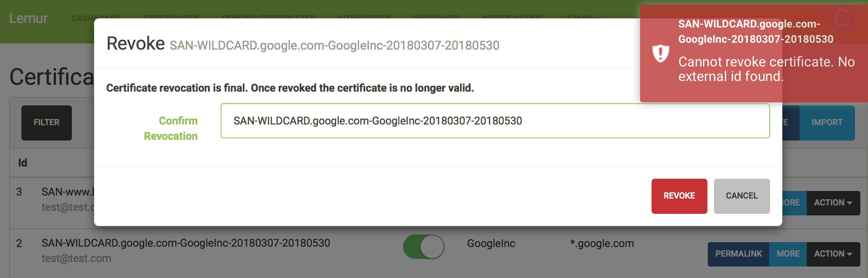Click MORE on the bottom certificate row
This screenshot has width=868, height=278.
click(788, 254)
